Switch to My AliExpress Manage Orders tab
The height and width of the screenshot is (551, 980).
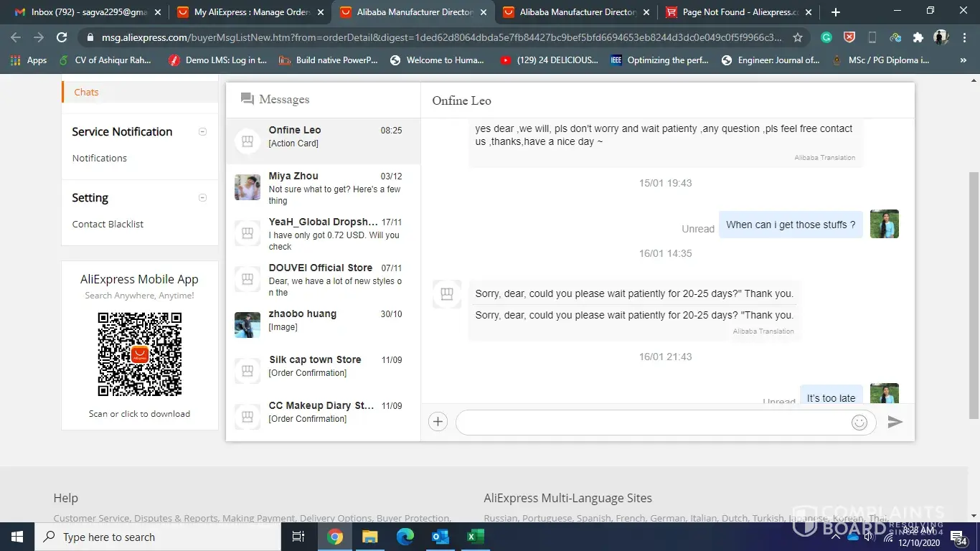click(248, 12)
